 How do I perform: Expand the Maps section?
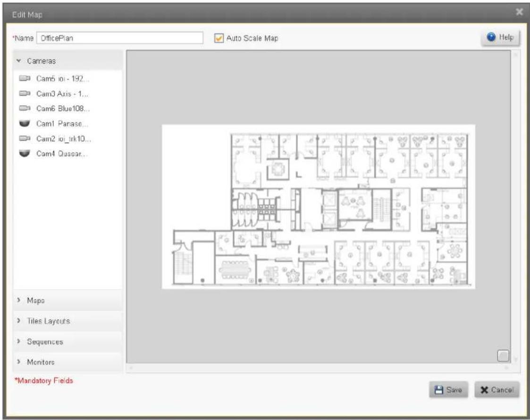[x=67, y=301]
